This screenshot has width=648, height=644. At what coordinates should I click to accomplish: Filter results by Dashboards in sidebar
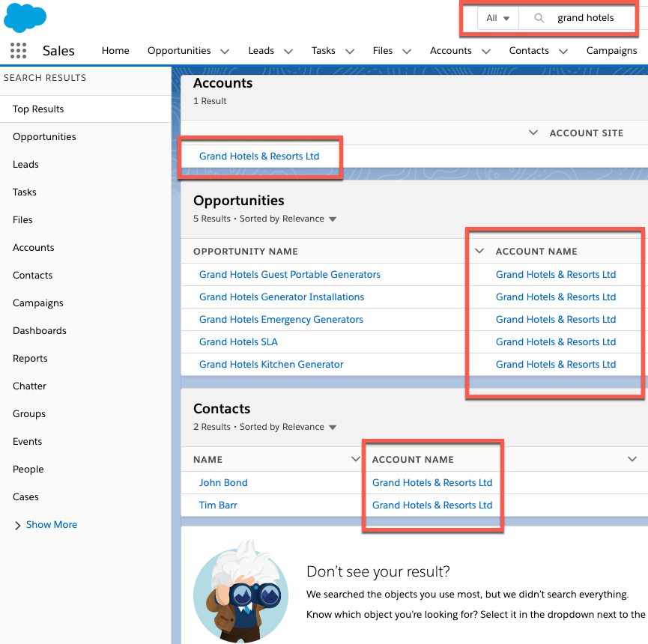(x=40, y=331)
